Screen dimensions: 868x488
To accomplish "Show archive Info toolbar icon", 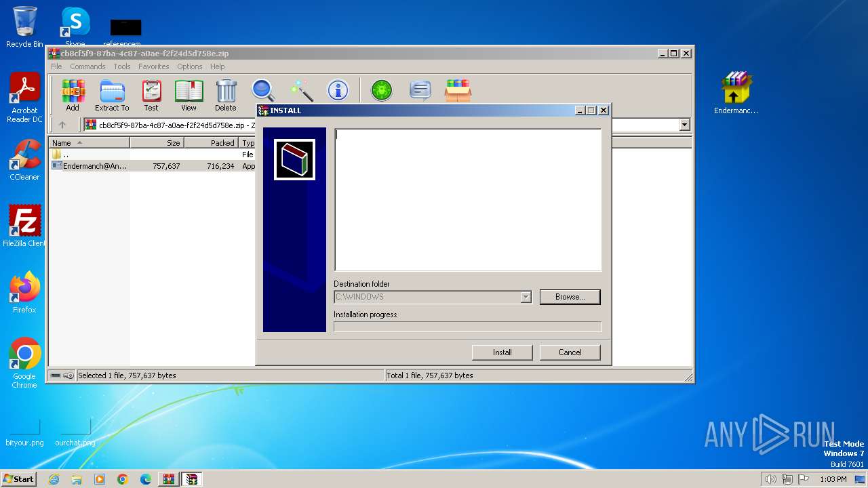I will (x=338, y=90).
